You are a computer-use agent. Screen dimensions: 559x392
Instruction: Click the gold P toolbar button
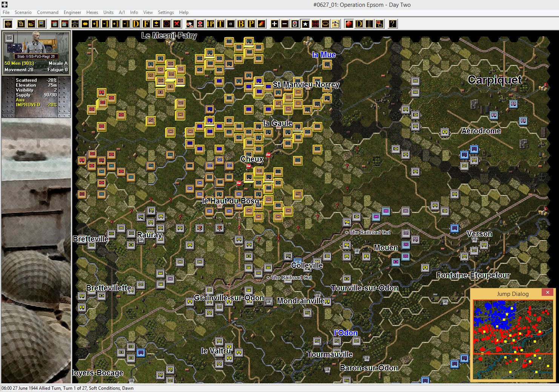pyautogui.click(x=251, y=24)
